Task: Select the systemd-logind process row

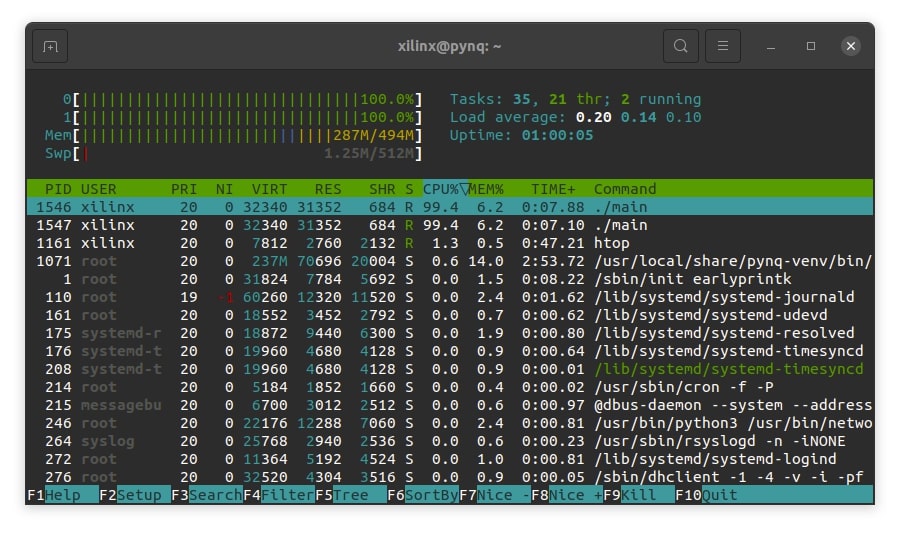Action: (450, 459)
